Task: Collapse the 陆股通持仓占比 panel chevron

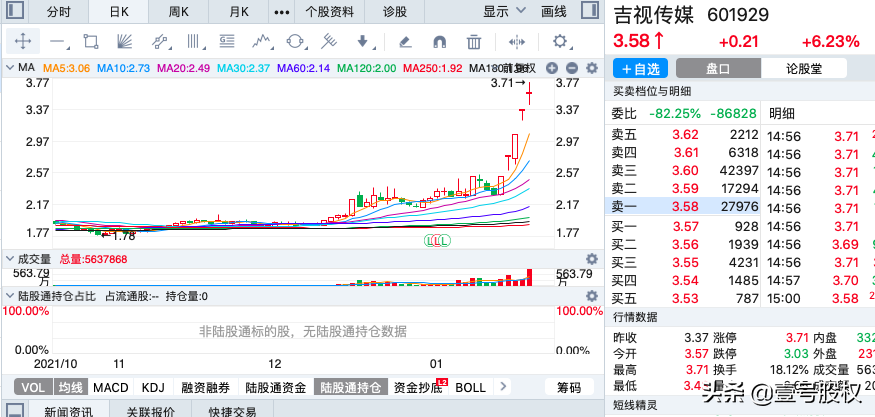Action: (x=9, y=296)
